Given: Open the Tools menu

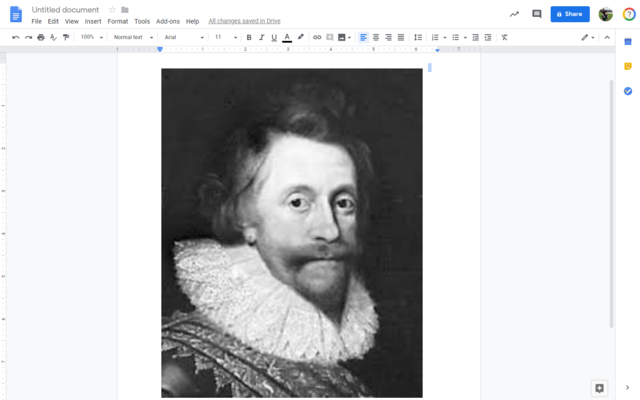Looking at the screenshot, I should 142,21.
